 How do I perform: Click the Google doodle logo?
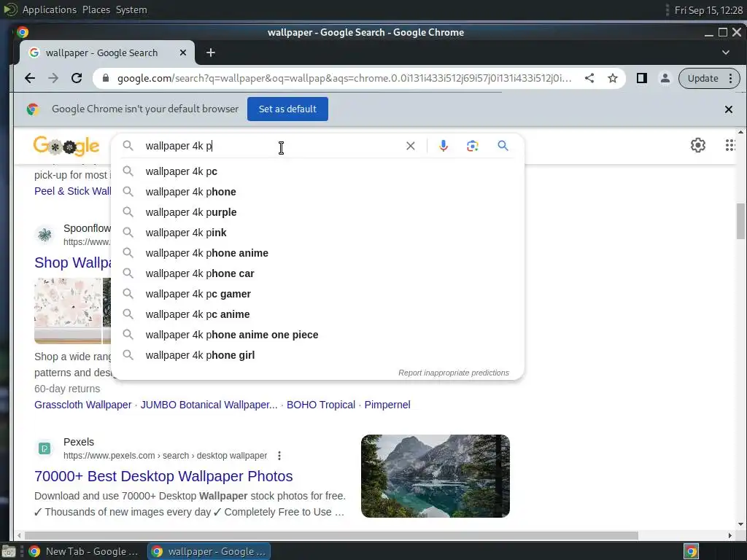coord(66,146)
